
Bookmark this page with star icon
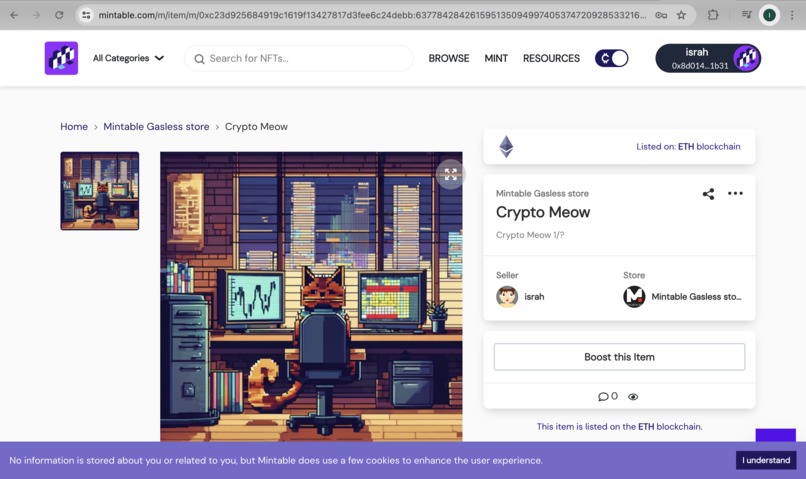pyautogui.click(x=681, y=15)
